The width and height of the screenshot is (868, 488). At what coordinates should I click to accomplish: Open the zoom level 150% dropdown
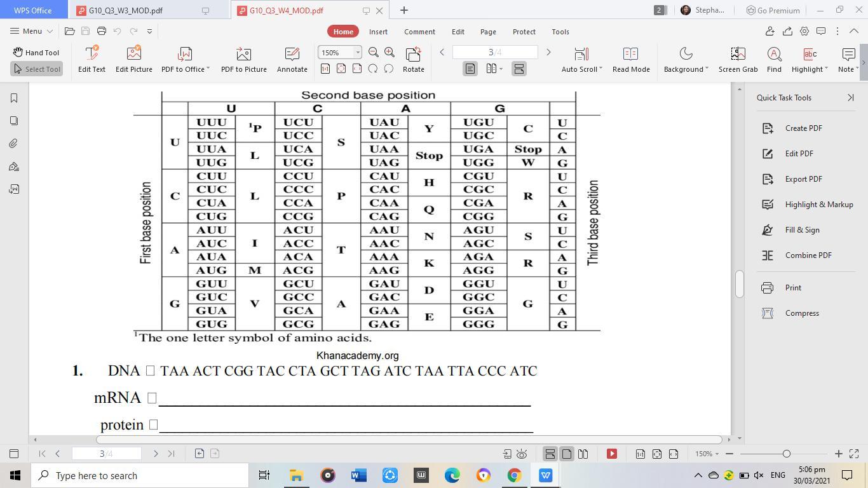point(358,53)
